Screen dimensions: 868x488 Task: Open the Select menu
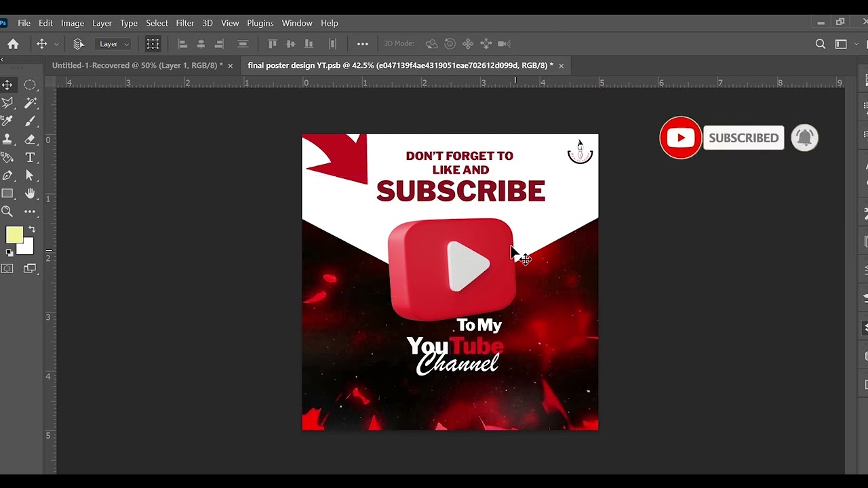[x=157, y=23]
